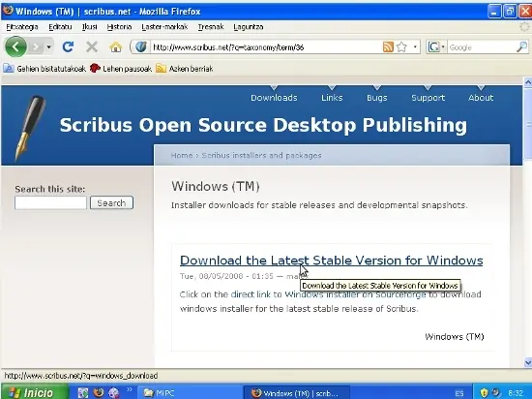The width and height of the screenshot is (532, 399).
Task: Open the Laster-markak menu
Action: pyautogui.click(x=164, y=27)
